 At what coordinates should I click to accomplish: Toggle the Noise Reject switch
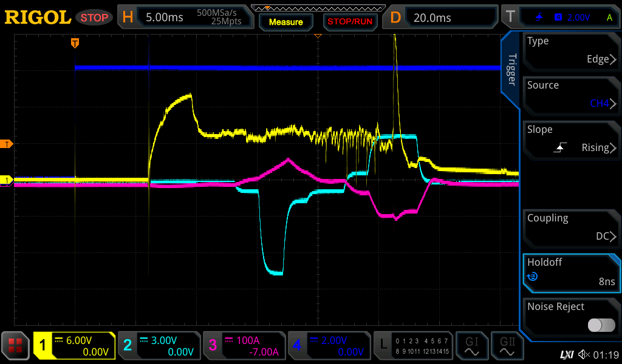tap(601, 325)
